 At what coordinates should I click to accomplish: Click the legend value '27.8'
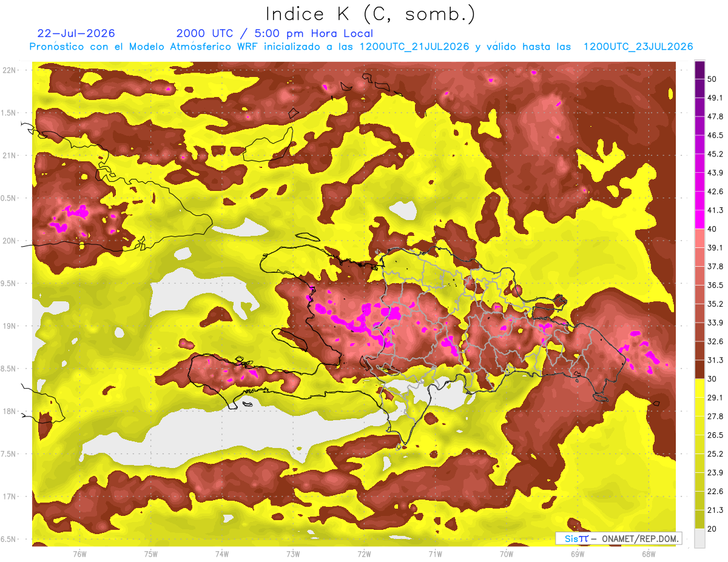point(715,416)
